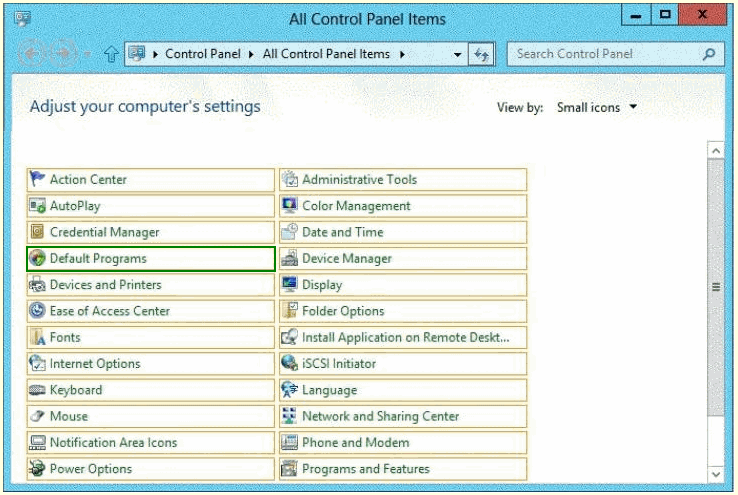Click the Folder Options icon
The image size is (738, 495).
pyautogui.click(x=289, y=311)
